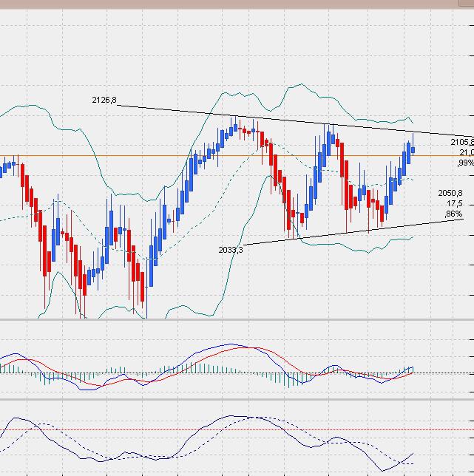This screenshot has height=476, width=474.
Task: Click the ,86% percentage label
Action: coord(454,214)
